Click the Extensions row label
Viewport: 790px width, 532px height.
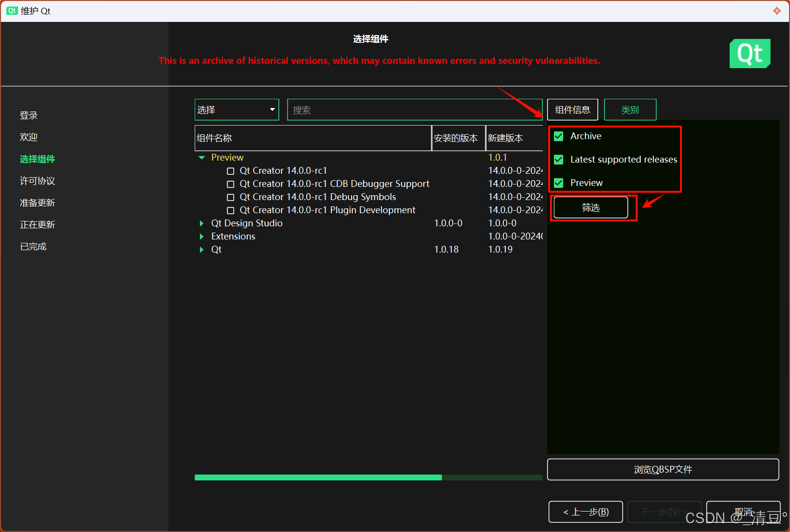point(233,237)
